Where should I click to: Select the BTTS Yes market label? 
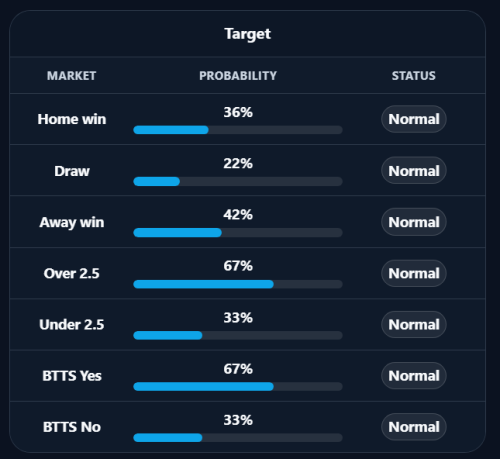72,376
